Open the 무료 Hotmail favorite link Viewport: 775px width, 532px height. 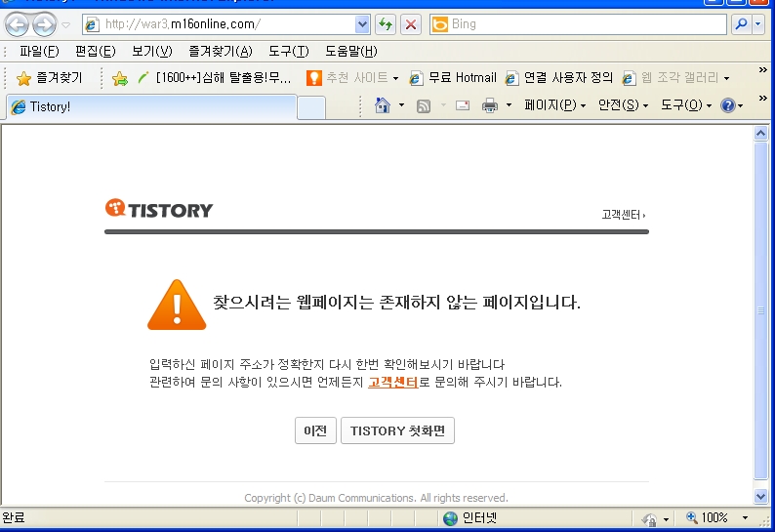[x=453, y=78]
